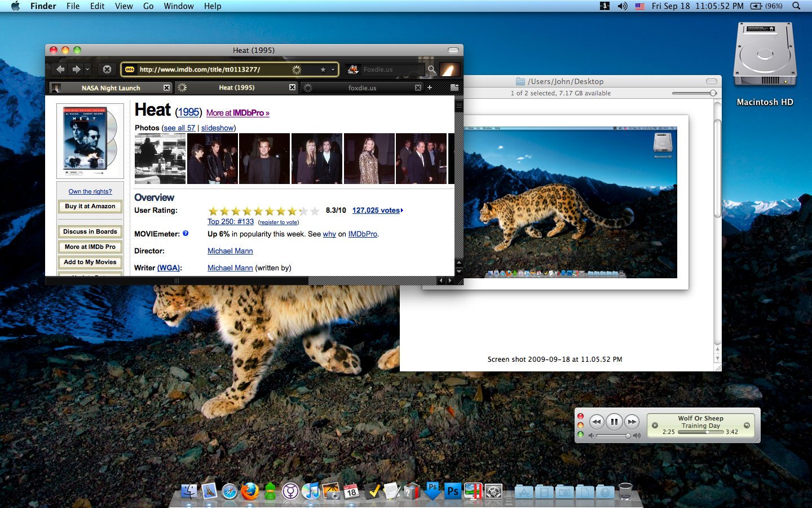
Task: Click the iTunes repeat arrow icon
Action: [747, 426]
